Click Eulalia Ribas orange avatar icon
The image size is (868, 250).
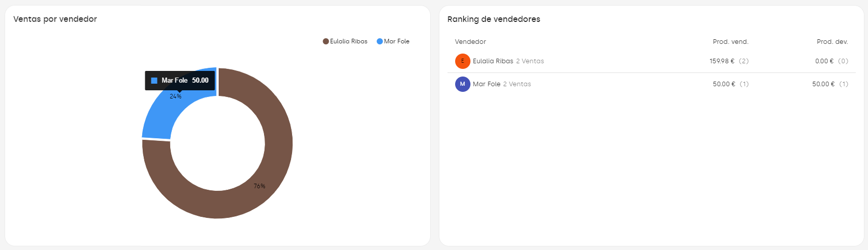click(x=462, y=61)
